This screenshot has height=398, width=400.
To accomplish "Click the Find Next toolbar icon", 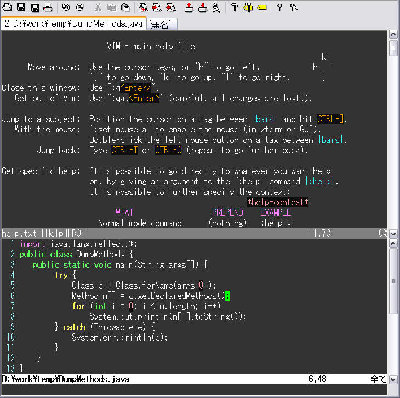I will (157, 7).
